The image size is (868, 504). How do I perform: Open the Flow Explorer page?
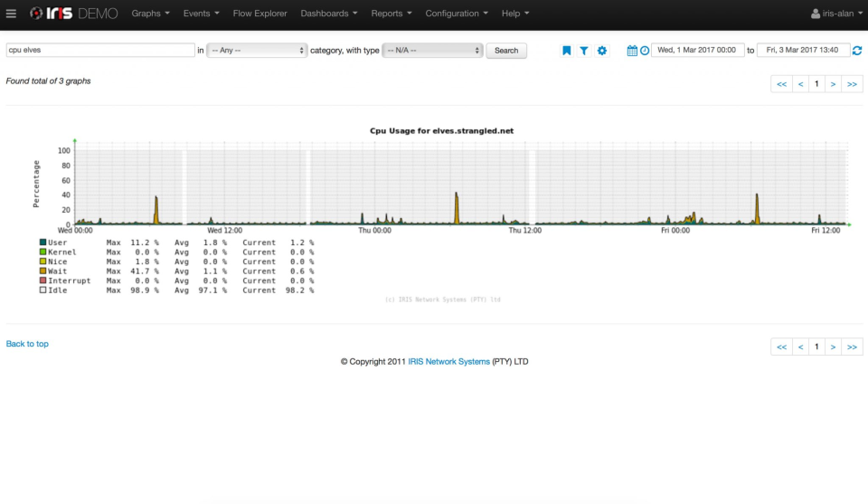pos(259,14)
